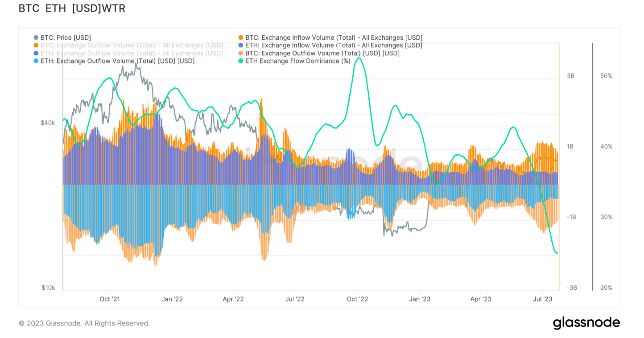Click the $40k price axis label
Screen dimensions: 644x338
click(48, 123)
